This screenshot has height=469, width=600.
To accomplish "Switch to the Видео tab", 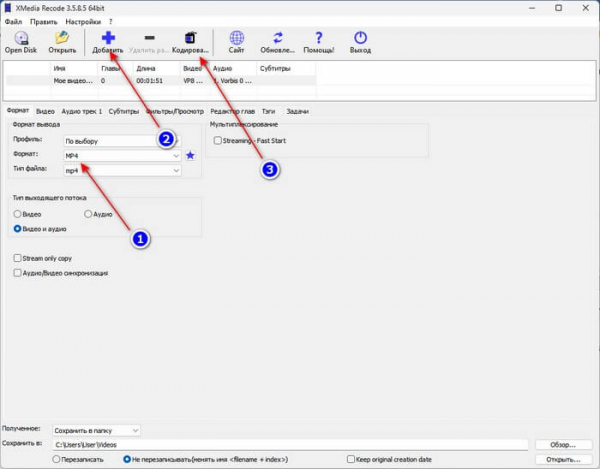I will 45,111.
